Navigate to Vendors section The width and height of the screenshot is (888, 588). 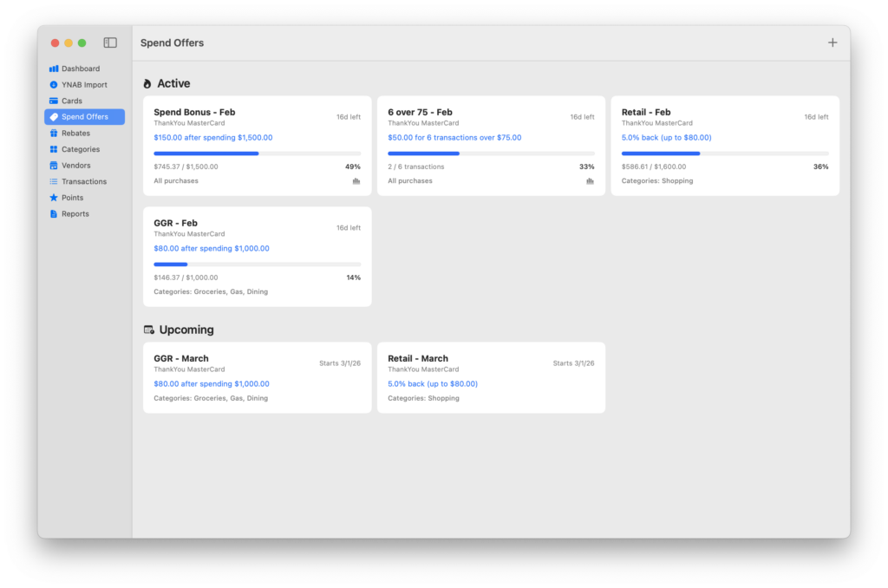point(75,166)
